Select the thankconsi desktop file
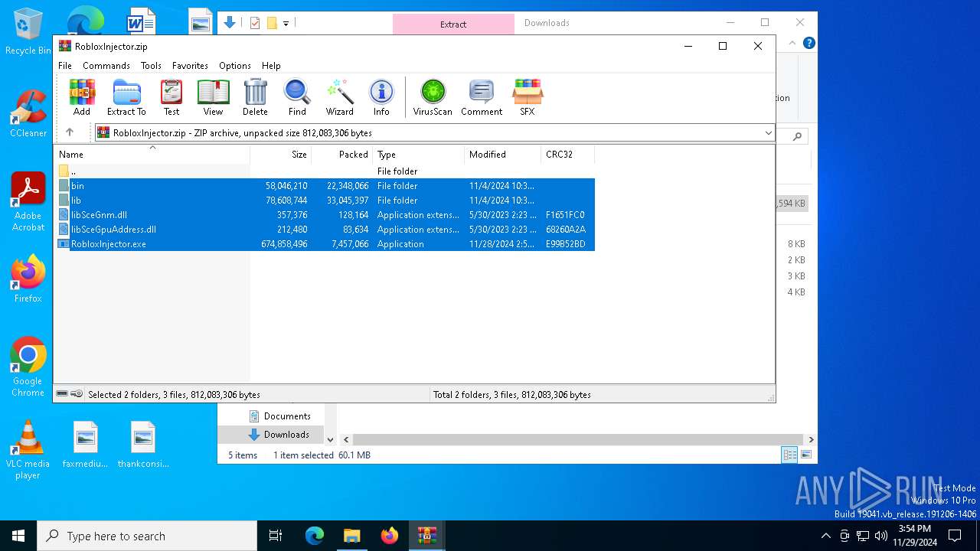The image size is (980, 551). pos(143,445)
